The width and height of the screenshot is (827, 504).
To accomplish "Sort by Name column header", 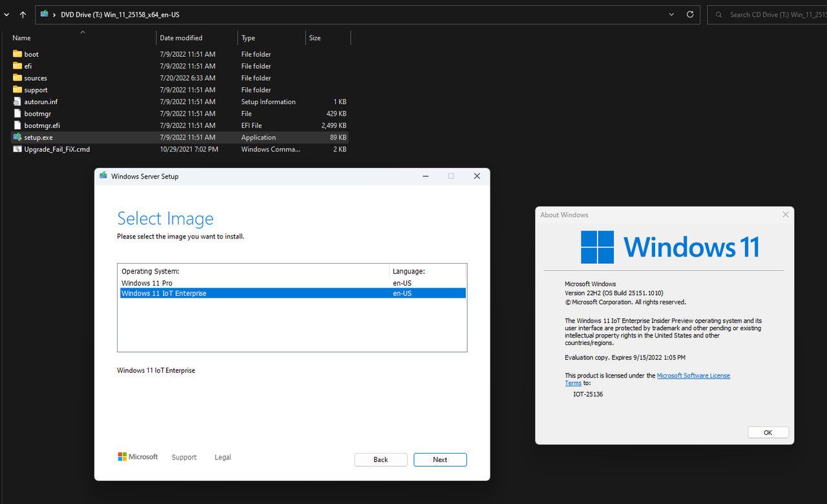I will point(21,38).
